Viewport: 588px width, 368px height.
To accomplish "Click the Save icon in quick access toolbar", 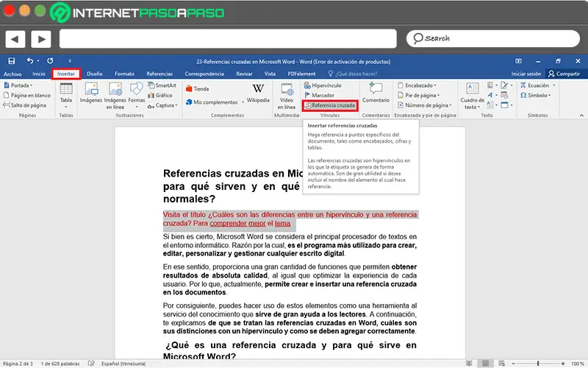I will [12, 61].
